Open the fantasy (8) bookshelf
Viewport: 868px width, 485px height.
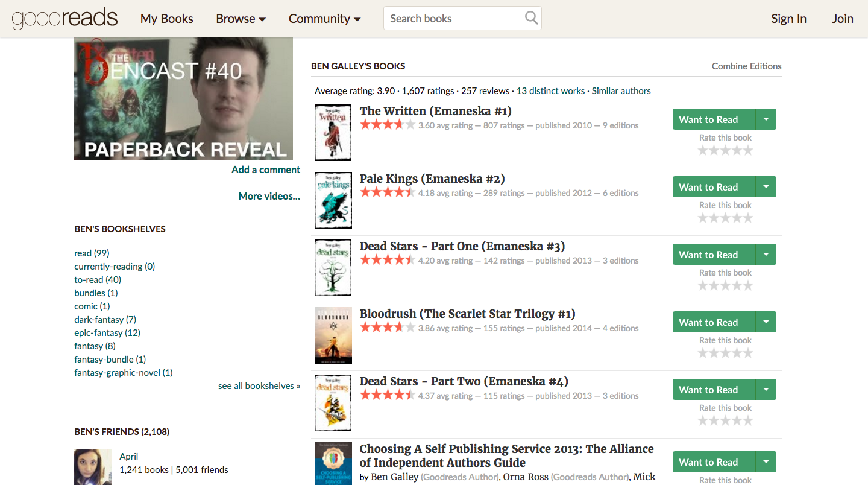pyautogui.click(x=95, y=346)
